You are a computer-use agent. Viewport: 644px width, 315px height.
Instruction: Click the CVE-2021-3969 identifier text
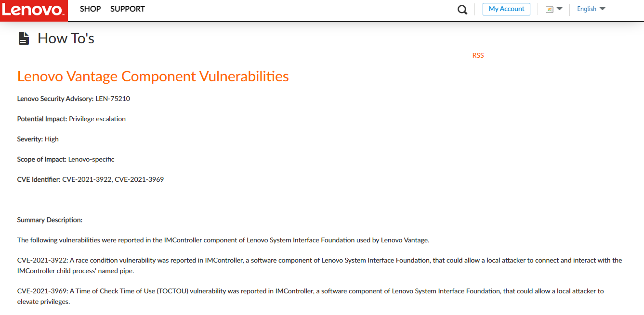coord(139,179)
